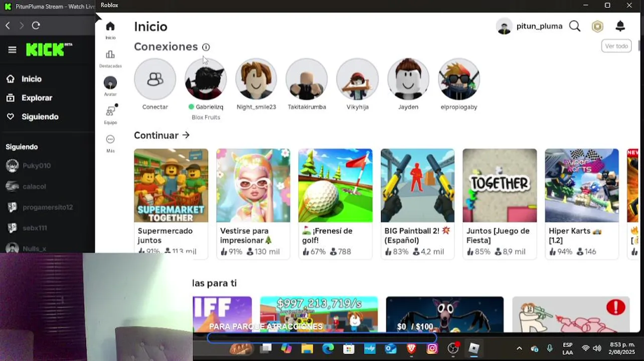Open Microsoft Store from taskbar
The width and height of the screenshot is (644, 361).
(x=349, y=348)
